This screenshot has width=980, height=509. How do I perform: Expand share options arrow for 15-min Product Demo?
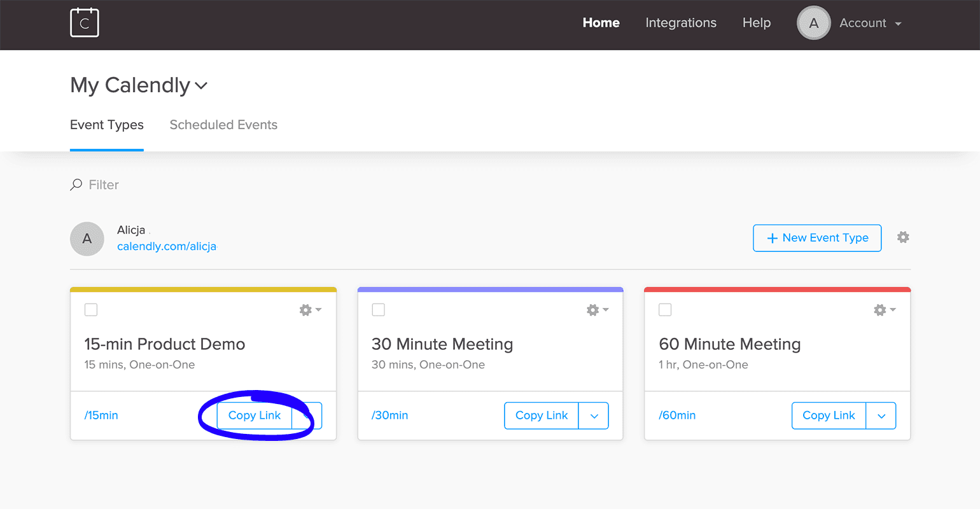point(307,416)
